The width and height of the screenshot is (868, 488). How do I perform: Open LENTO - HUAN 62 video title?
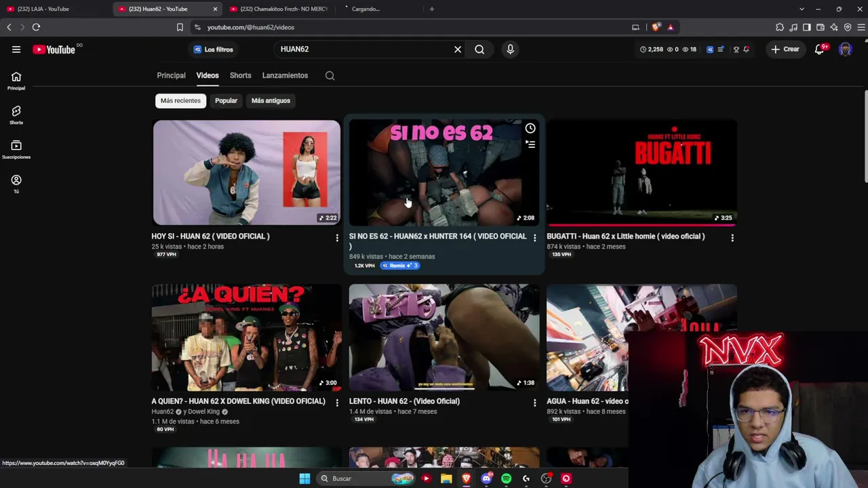pos(404,401)
